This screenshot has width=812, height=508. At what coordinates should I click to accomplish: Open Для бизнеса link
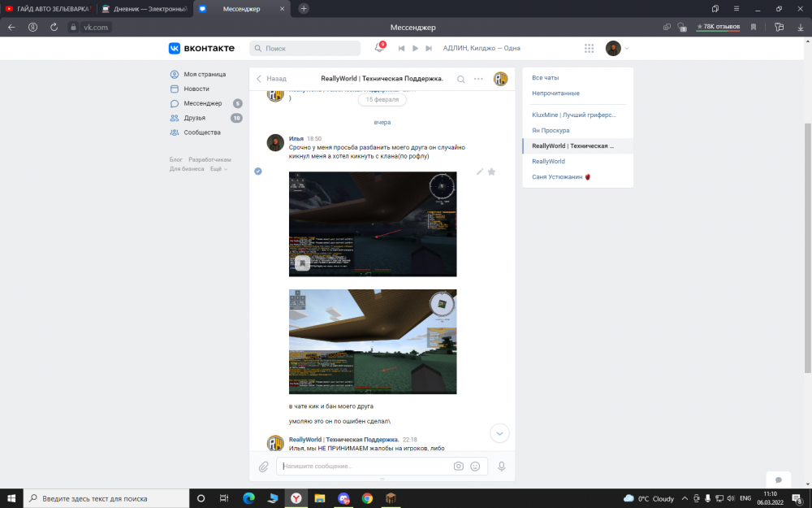pos(187,169)
